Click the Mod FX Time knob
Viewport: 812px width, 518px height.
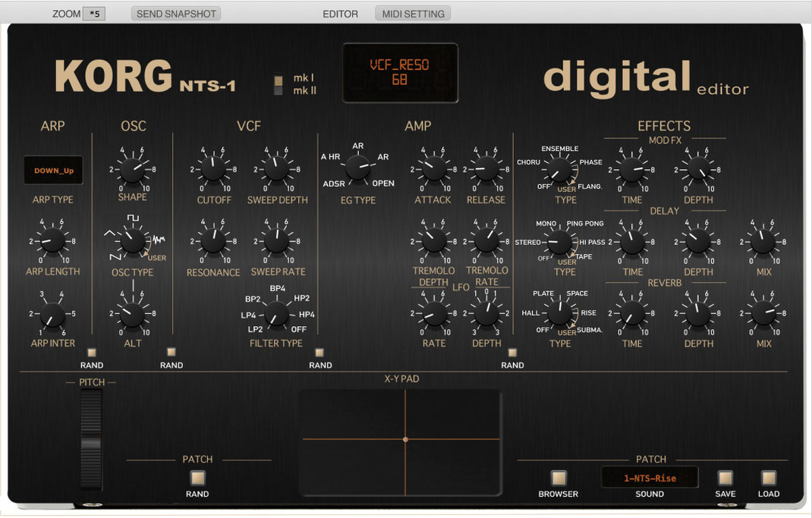[632, 170]
